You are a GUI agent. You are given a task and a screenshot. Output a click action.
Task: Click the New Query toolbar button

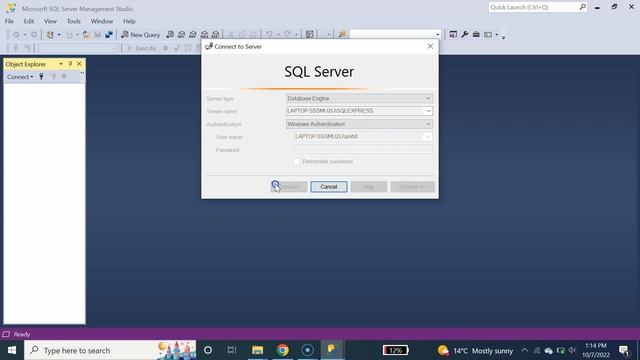click(x=140, y=35)
